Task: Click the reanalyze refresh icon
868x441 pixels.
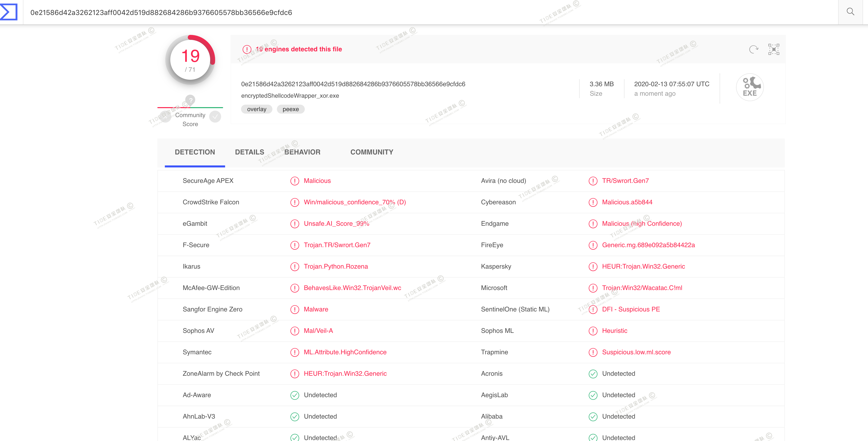Action: click(x=753, y=49)
